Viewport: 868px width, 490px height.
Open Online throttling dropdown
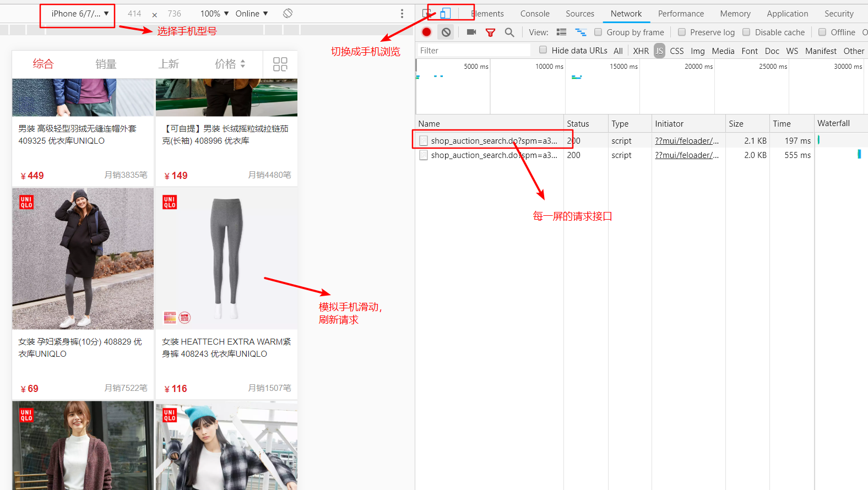pyautogui.click(x=252, y=13)
